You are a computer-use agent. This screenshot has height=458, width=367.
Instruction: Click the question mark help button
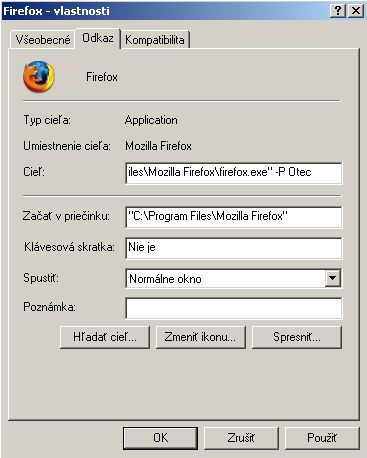pyautogui.click(x=337, y=11)
